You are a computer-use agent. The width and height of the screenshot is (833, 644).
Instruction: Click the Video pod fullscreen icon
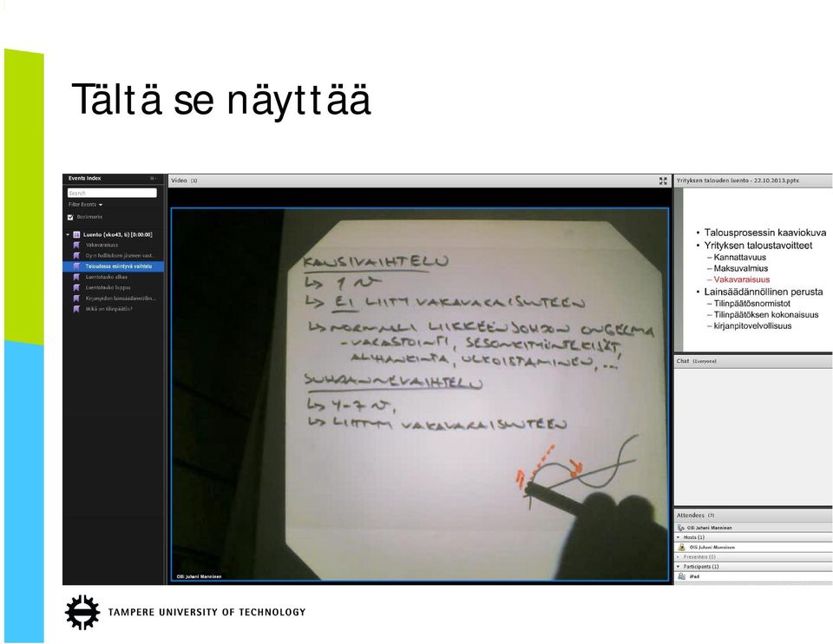pos(663,181)
